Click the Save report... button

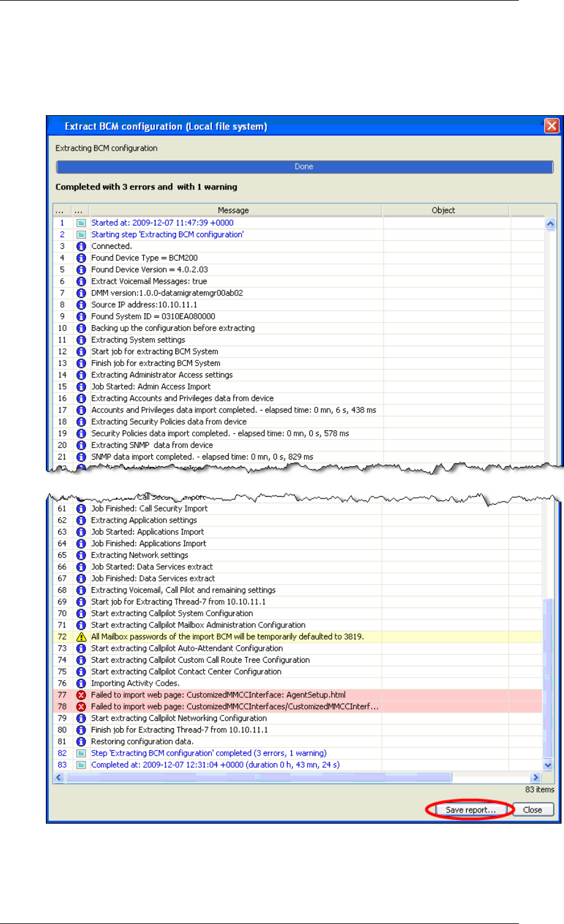pos(470,809)
